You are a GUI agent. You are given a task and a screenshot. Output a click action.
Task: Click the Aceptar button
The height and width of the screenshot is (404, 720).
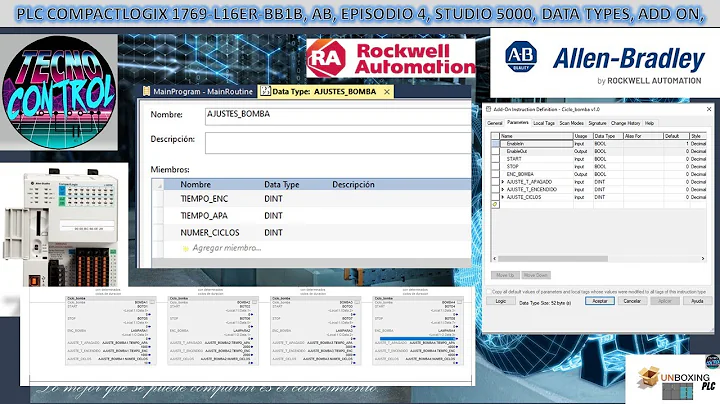coord(600,301)
